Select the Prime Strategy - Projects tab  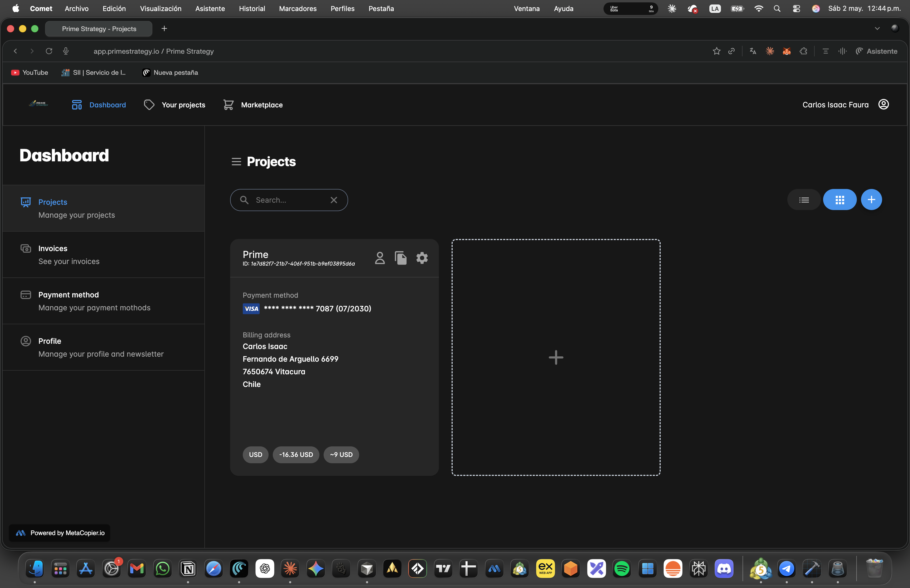[x=99, y=29]
